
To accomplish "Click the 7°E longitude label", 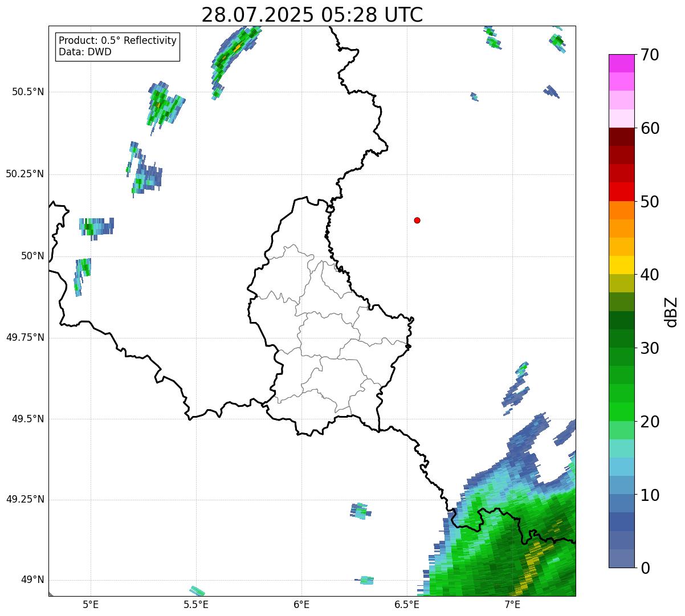I will (x=512, y=604).
